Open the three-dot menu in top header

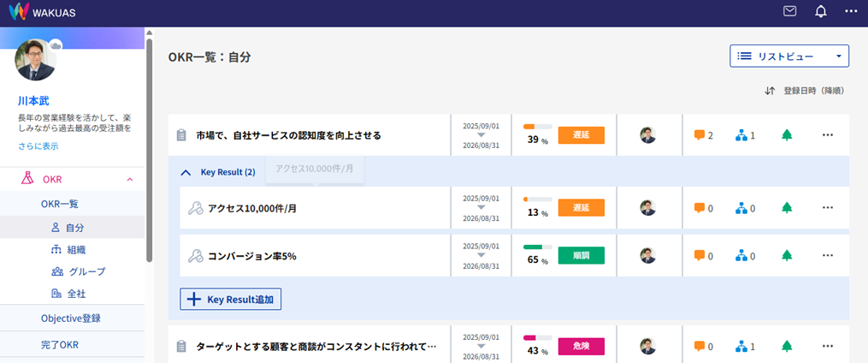(850, 11)
